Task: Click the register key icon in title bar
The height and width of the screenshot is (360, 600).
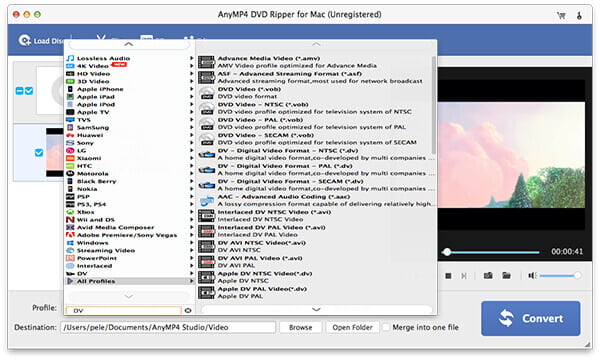Action: coord(579,16)
